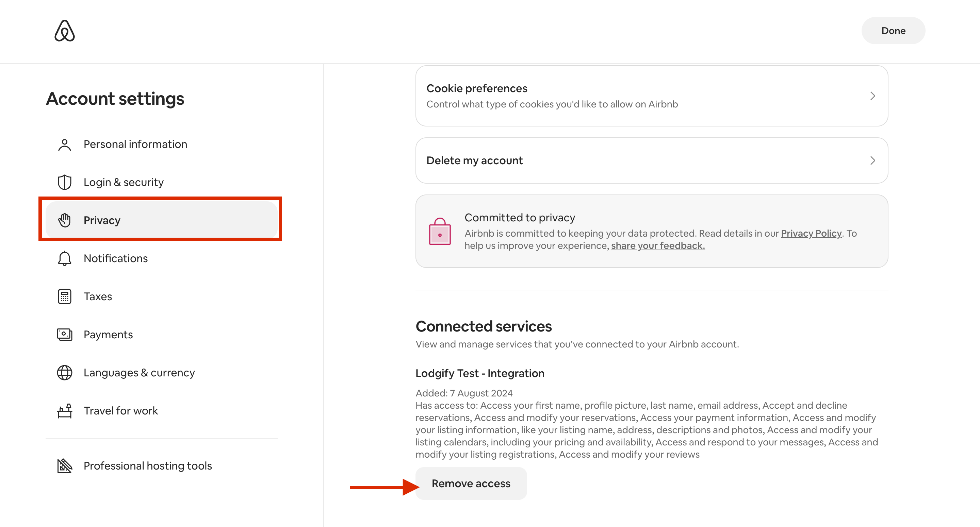The width and height of the screenshot is (980, 527).
Task: Click the pink padlock privacy icon
Action: pyautogui.click(x=440, y=232)
